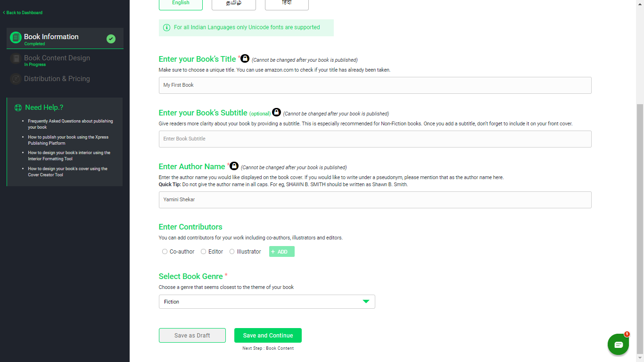Viewport: 644px width, 362px height.
Task: Select the Editor radio button
Action: tap(203, 251)
